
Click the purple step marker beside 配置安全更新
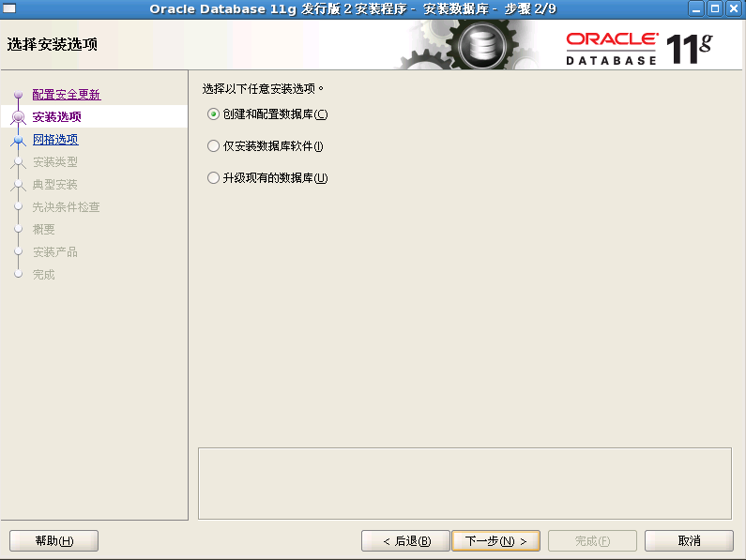[18, 94]
